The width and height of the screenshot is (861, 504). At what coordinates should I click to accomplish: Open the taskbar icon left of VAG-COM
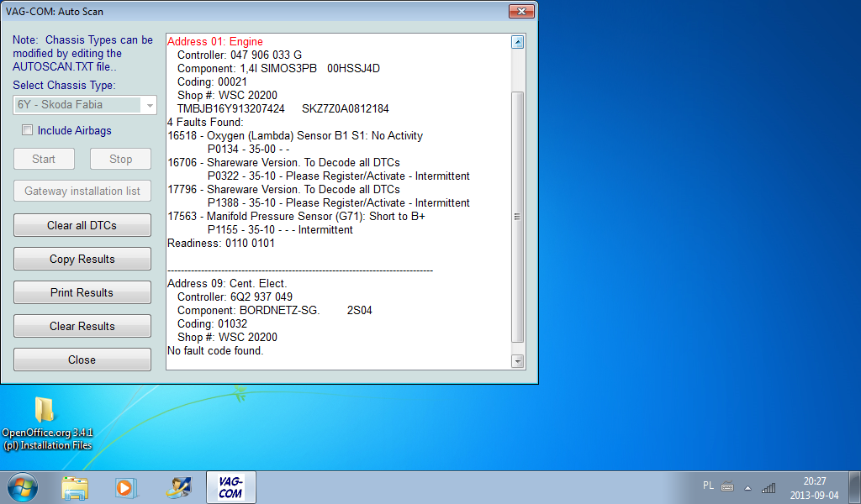(x=178, y=487)
